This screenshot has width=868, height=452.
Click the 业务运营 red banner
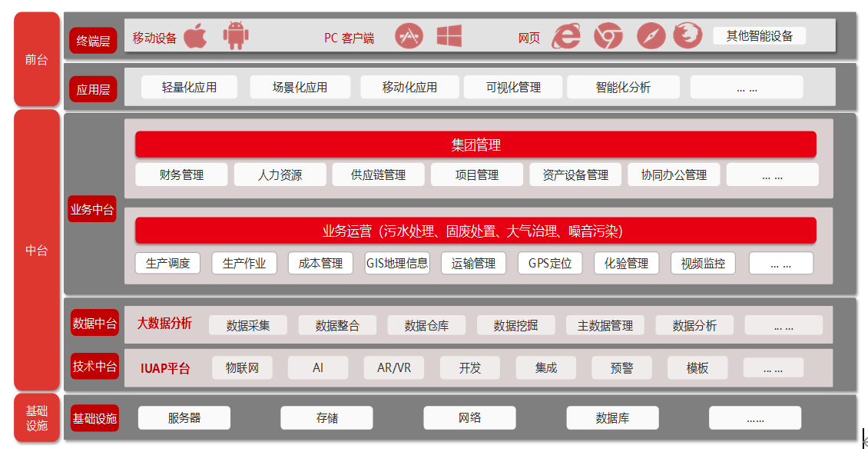[x=475, y=231]
